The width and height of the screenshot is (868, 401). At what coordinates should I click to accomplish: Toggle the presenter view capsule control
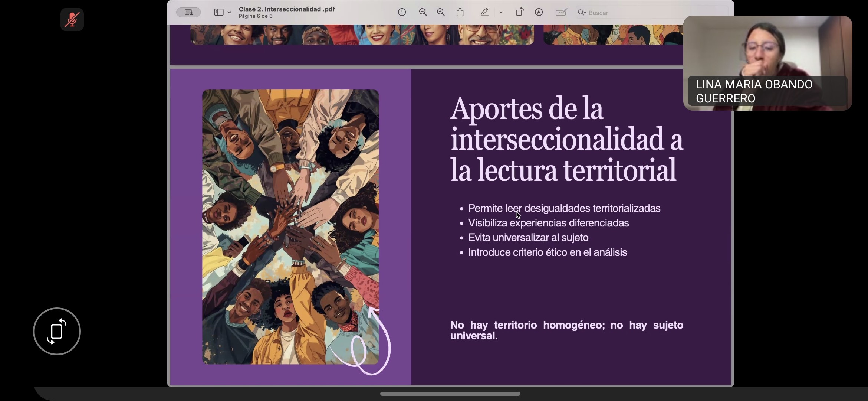pos(188,12)
